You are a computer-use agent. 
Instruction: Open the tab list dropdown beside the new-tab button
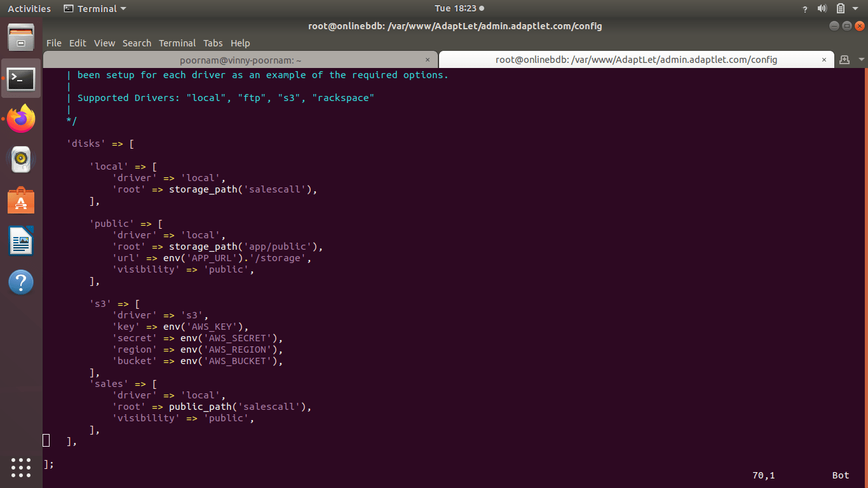click(x=861, y=59)
